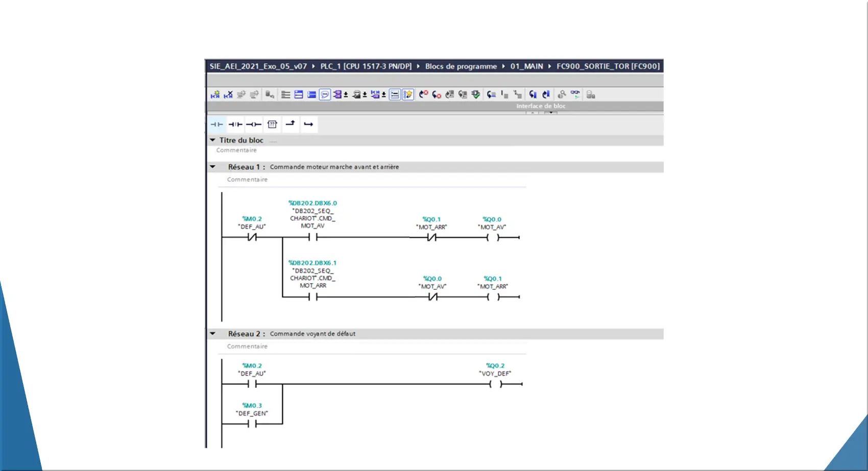This screenshot has height=471, width=868.
Task: Select the MOT_ARR output coil
Action: (493, 297)
